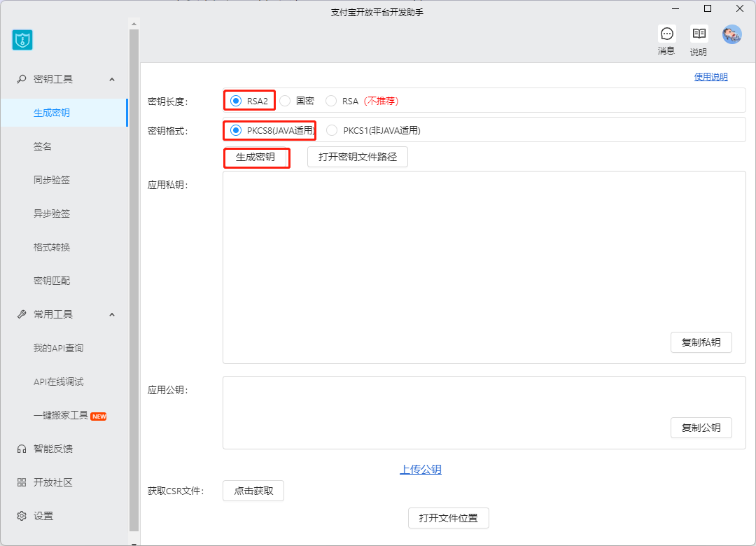Open the 消息 messages icon
This screenshot has height=546, width=756.
[x=667, y=34]
